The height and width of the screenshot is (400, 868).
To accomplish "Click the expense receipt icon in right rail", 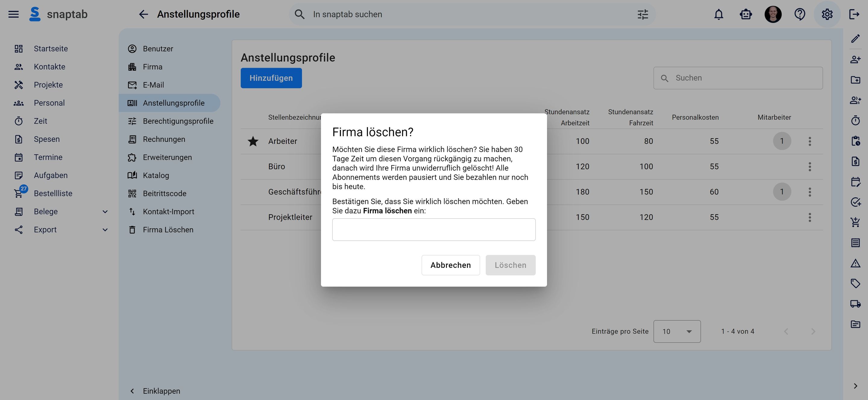I will tap(855, 161).
